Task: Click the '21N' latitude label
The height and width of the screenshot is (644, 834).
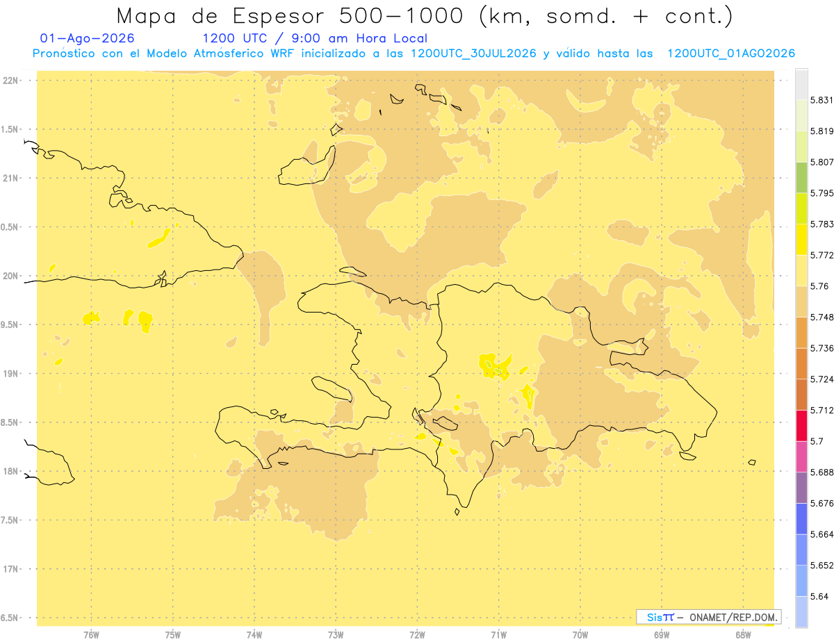Action: 11,178
